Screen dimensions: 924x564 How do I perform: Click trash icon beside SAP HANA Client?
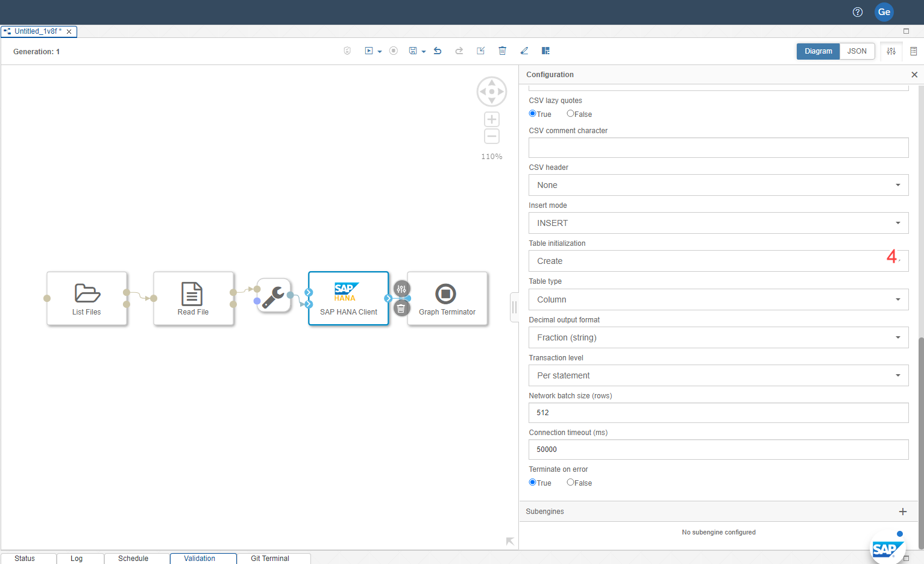pos(401,309)
